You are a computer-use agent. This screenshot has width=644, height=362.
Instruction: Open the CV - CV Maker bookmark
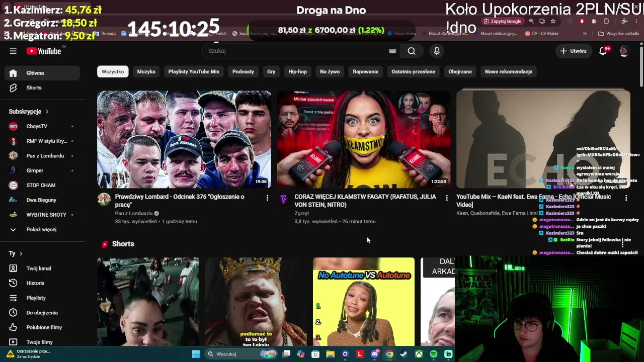(x=541, y=34)
